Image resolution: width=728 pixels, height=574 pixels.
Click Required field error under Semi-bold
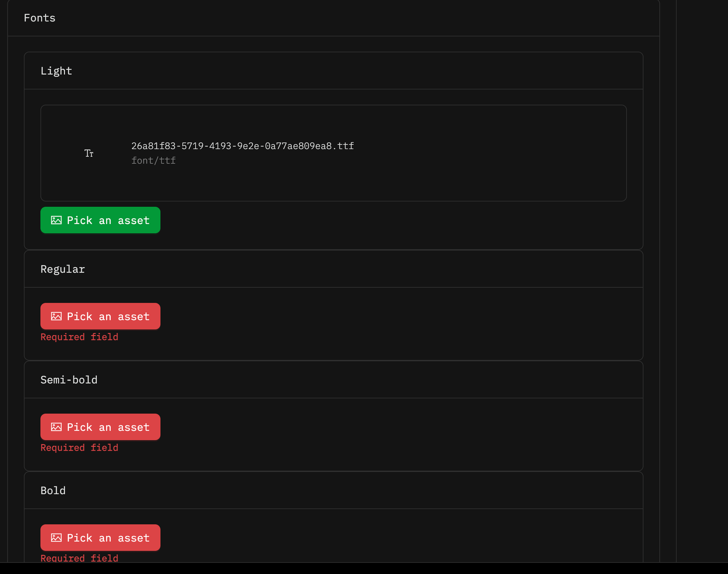(x=79, y=448)
